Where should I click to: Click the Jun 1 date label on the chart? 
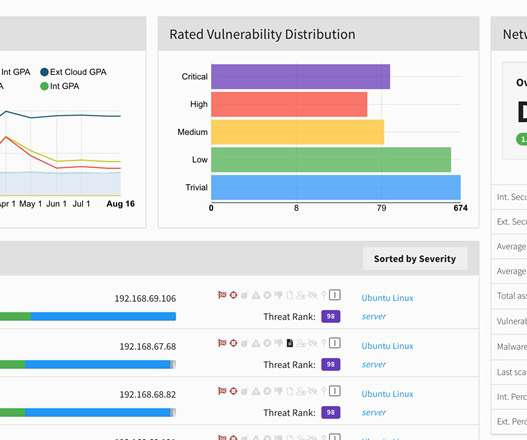[x=56, y=204]
